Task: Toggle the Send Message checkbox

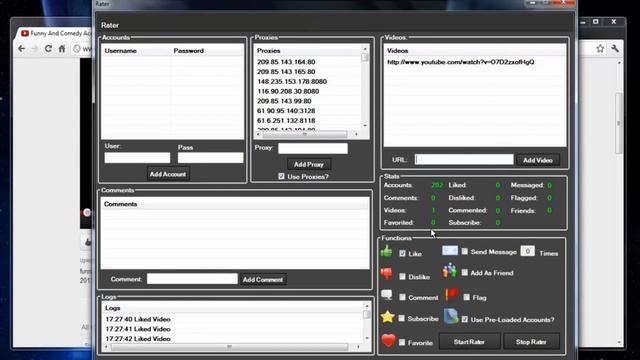Action: [464, 251]
